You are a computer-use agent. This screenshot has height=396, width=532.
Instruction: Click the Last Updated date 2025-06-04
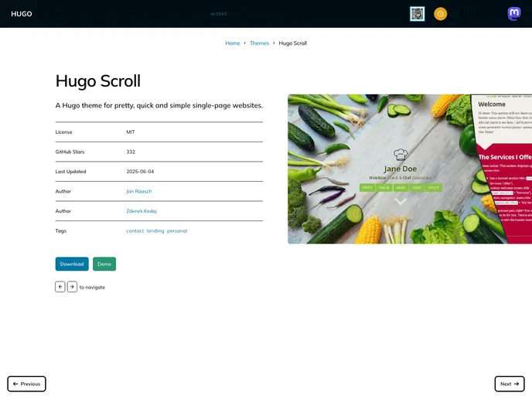140,172
